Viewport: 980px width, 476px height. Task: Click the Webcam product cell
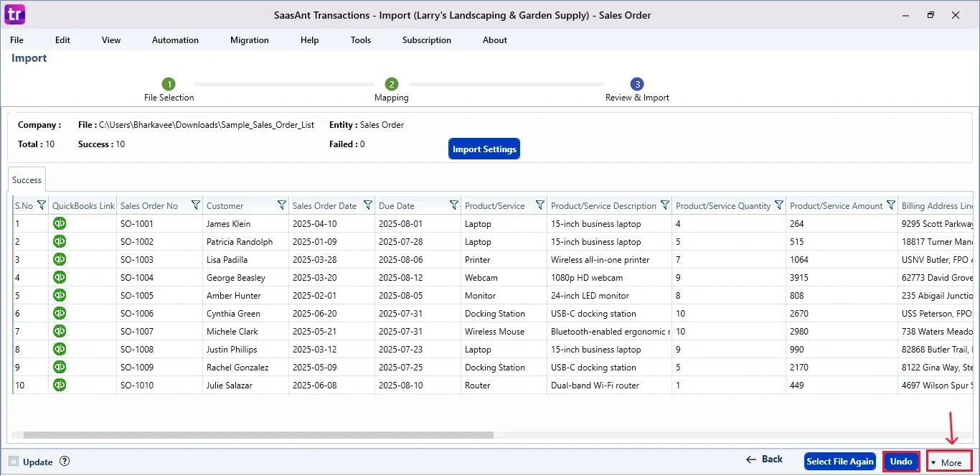click(504, 278)
